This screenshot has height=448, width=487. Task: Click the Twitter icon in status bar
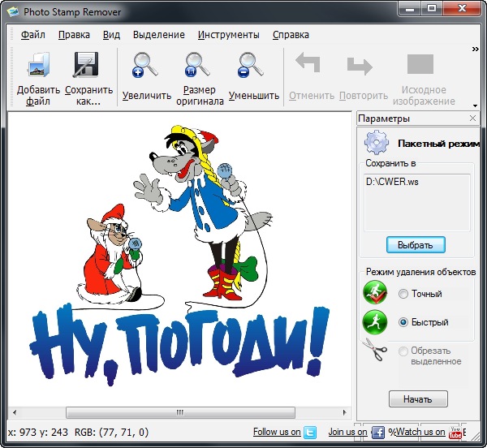coord(310,433)
